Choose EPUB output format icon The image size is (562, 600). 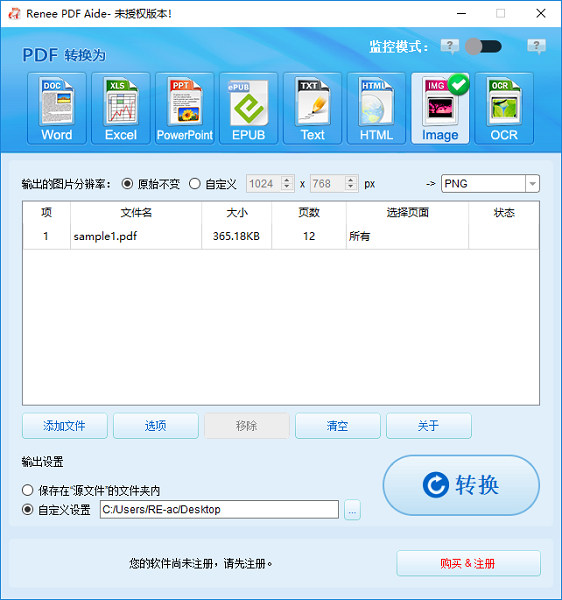248,108
